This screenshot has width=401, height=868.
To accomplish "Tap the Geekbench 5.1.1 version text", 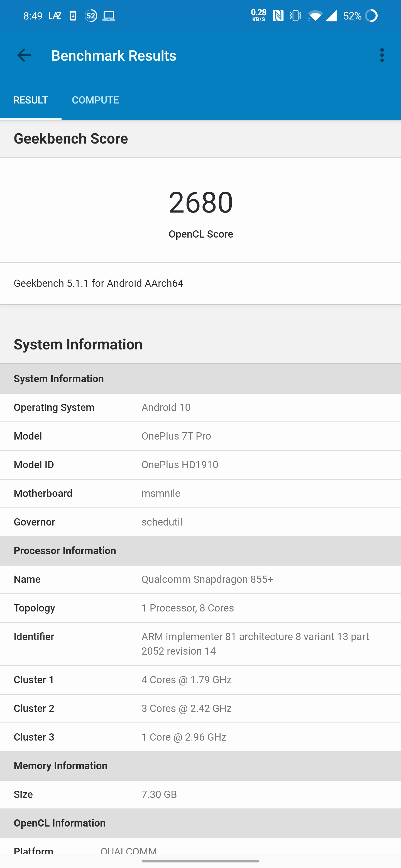I will [99, 283].
